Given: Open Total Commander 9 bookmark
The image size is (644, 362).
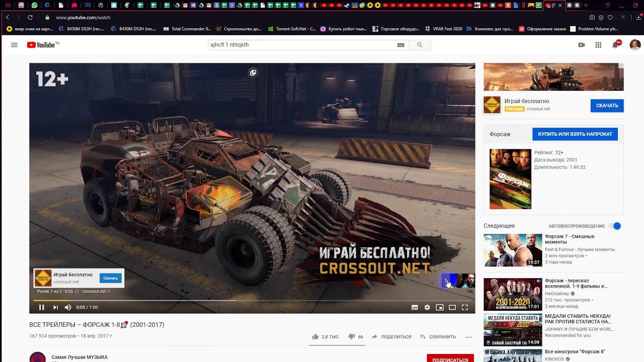Looking at the screenshot, I should pyautogui.click(x=187, y=29).
